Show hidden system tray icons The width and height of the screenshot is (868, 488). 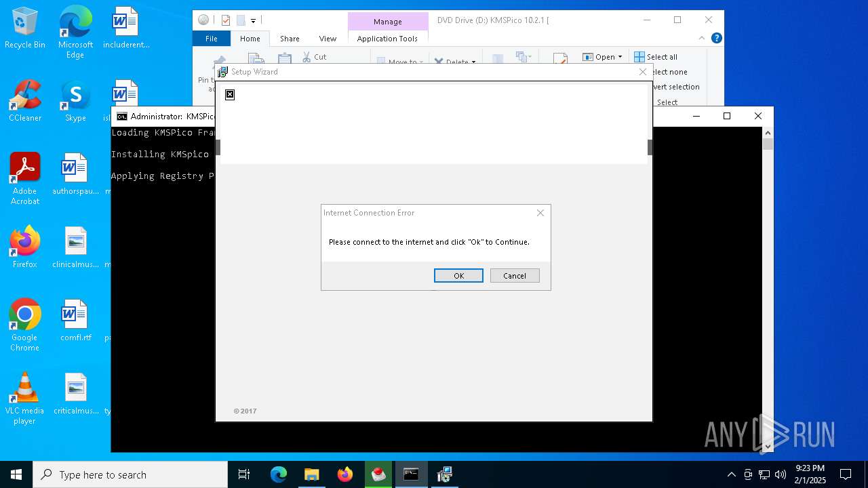click(731, 474)
